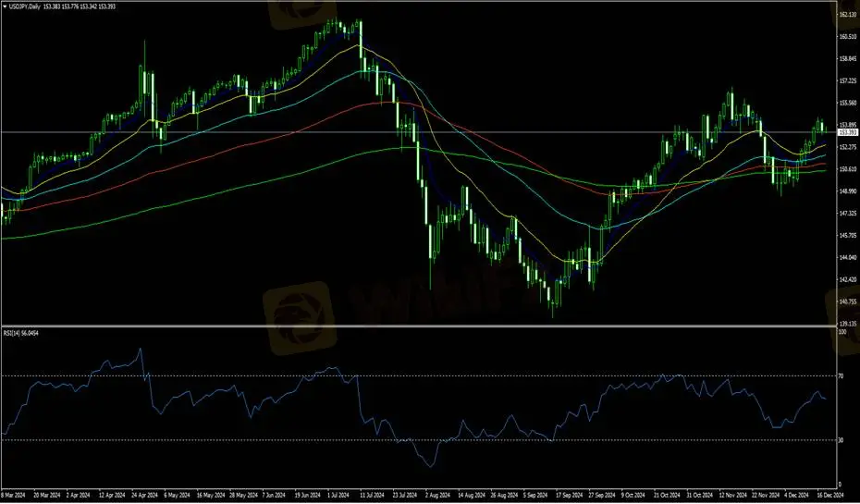This screenshot has width=860, height=504.
Task: Click the RSI level 30 label
Action: pos(842,440)
